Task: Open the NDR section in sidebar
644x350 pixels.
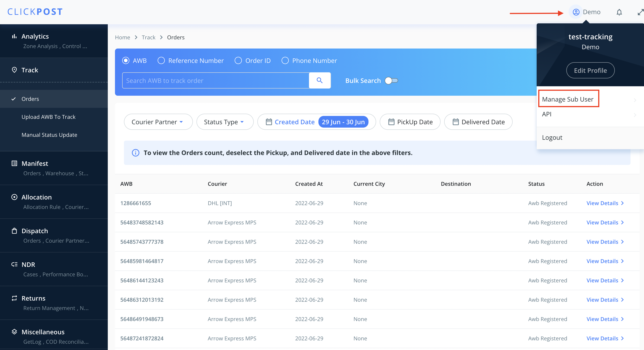Action: coord(28,264)
